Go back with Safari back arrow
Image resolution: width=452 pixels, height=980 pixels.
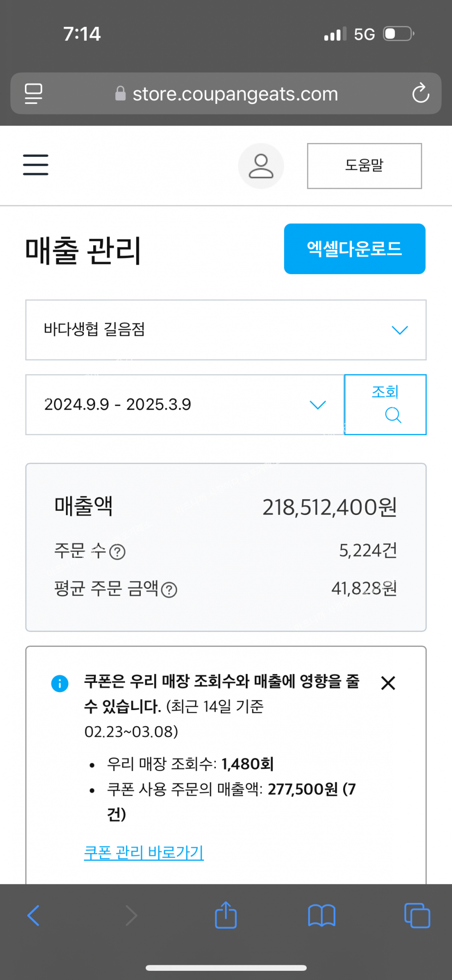click(x=33, y=915)
